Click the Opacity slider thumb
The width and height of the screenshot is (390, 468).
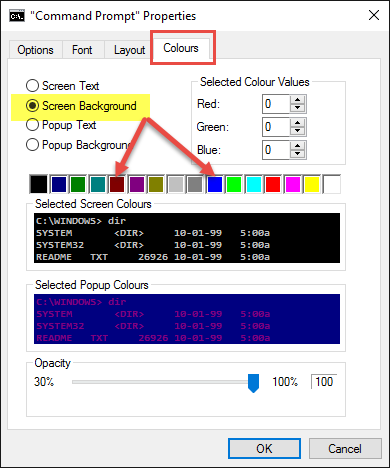253,383
